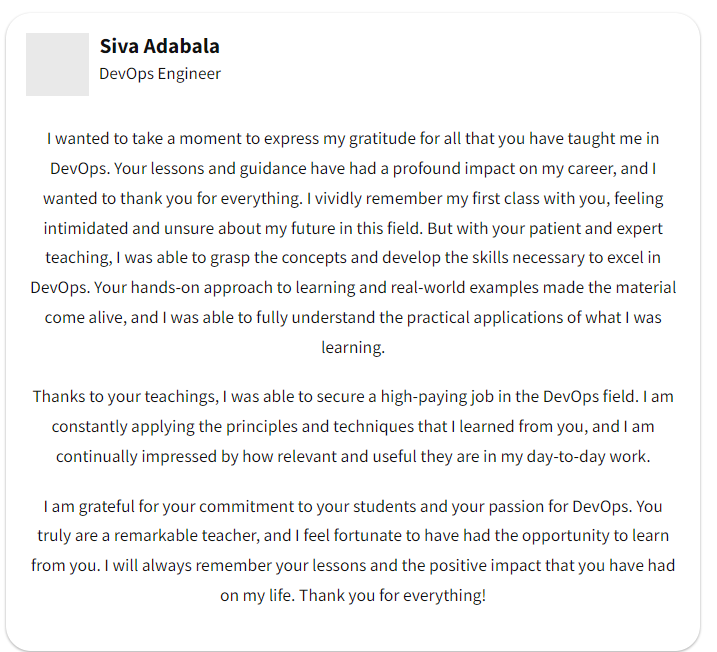Click the line mentioning 'vividly remember my first class'
This screenshot has width=717, height=652.
(x=353, y=198)
